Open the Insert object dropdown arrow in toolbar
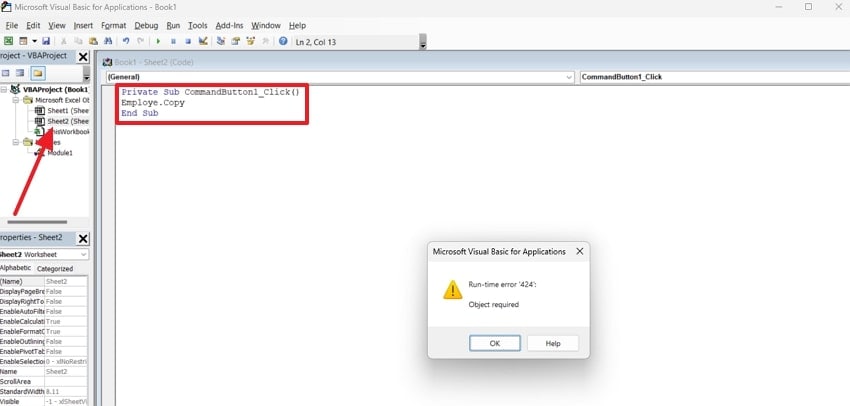The width and height of the screenshot is (850, 406). (34, 41)
